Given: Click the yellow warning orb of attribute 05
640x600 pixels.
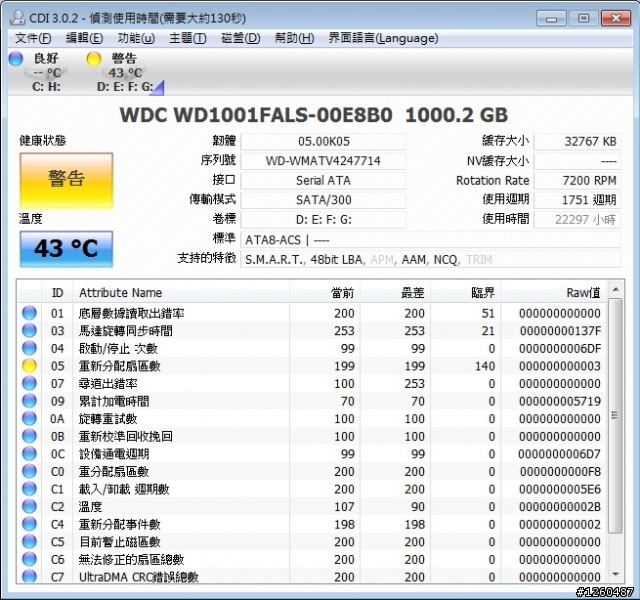Looking at the screenshot, I should [x=29, y=366].
